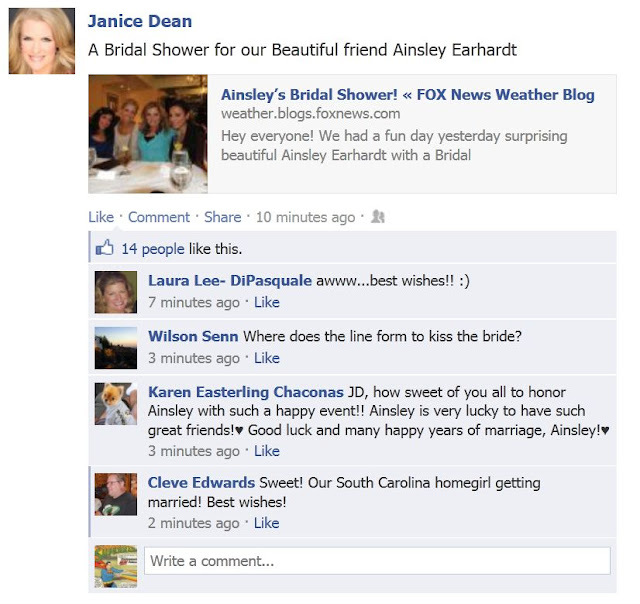Open the Janice Dean name link
This screenshot has width=640, height=604.
(140, 21)
